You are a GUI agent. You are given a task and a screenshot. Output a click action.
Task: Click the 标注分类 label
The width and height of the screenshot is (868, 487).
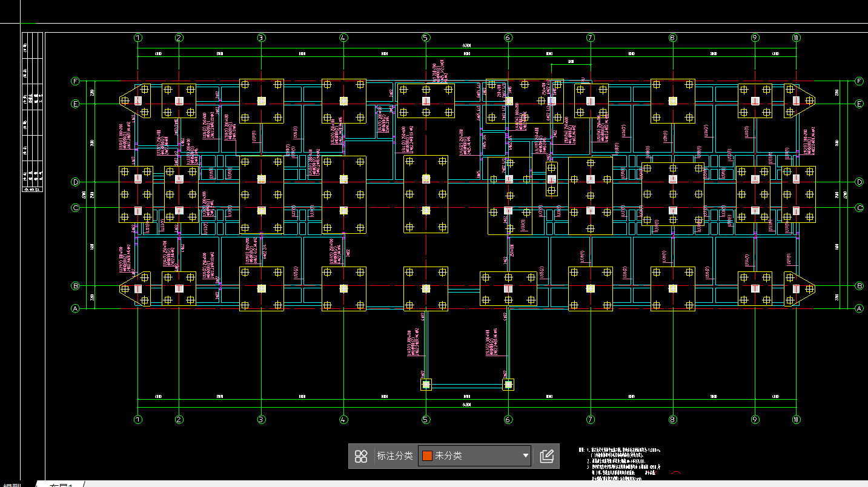[394, 456]
